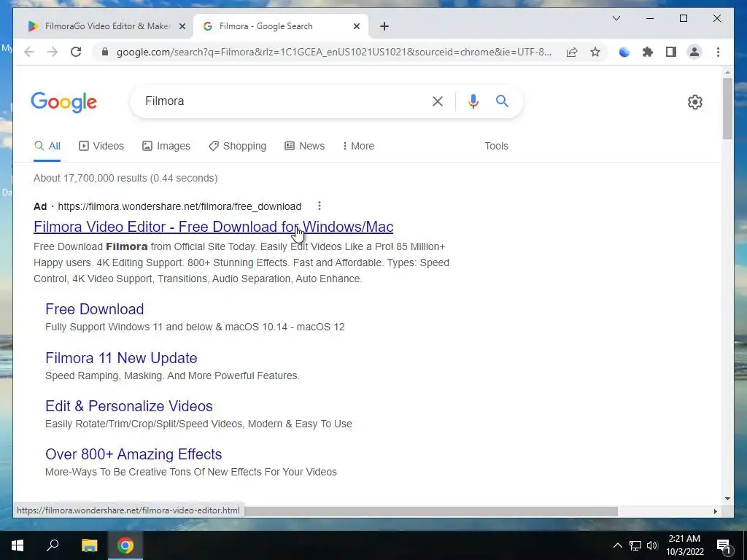Click the horizontal scrollbar thumb
Viewport: 747px width, 560px height.
[x=430, y=511]
